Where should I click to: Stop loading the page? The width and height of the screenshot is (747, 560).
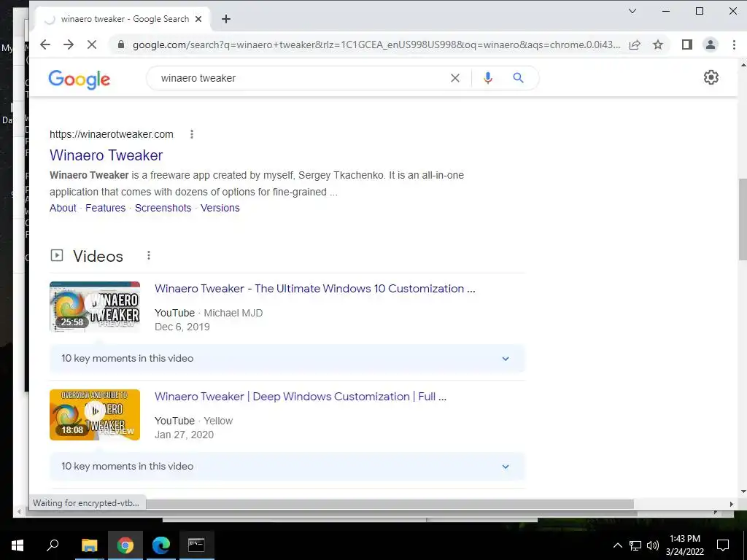(92, 44)
